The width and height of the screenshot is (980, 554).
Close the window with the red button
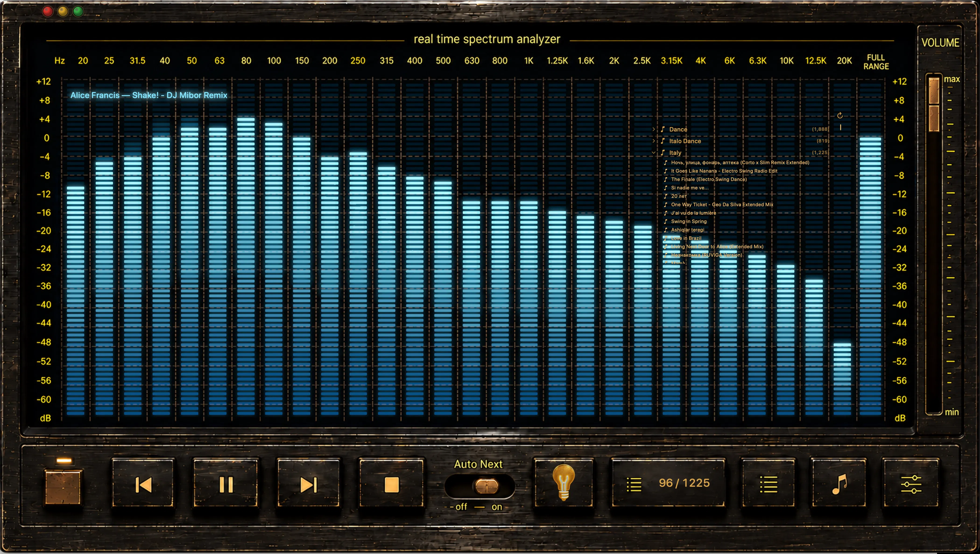[x=48, y=11]
